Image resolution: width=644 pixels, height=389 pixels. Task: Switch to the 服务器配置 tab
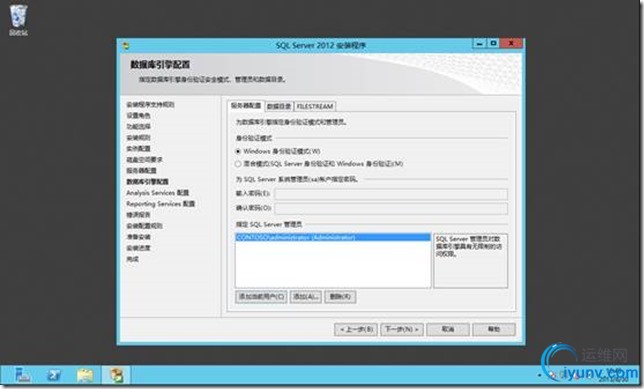(x=246, y=106)
